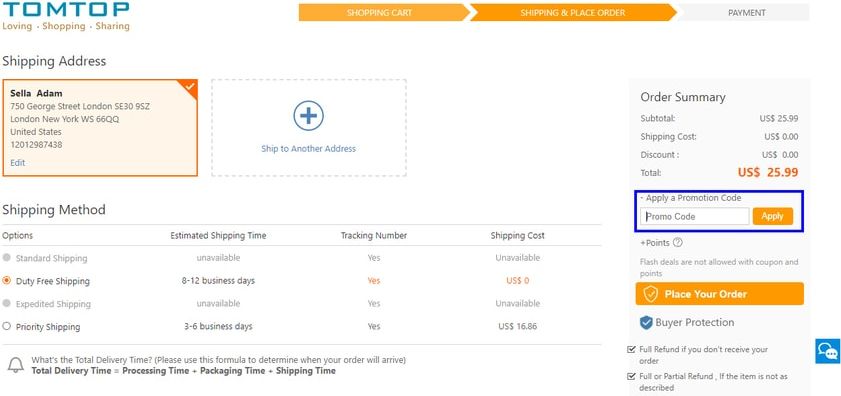Screen dimensions: 841x396
Task: Expand the +Points section
Action: (654, 243)
